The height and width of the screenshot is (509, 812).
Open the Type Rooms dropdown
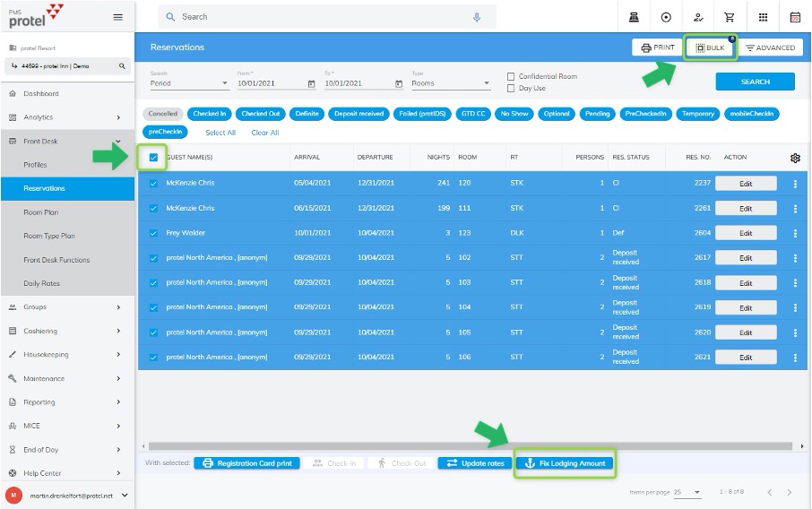coord(451,83)
